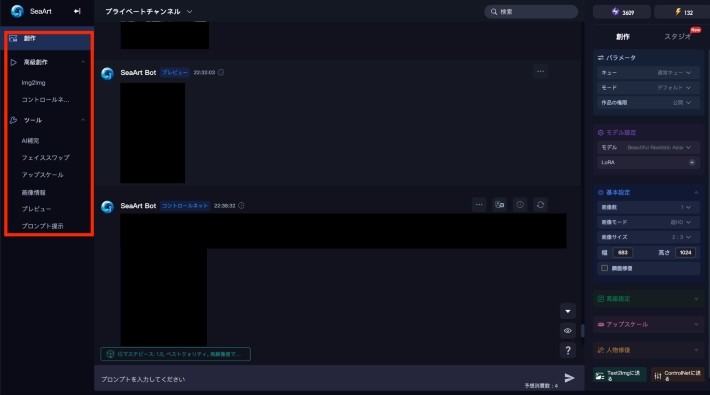Click the 創作 image icon in sidebar

[x=13, y=39]
